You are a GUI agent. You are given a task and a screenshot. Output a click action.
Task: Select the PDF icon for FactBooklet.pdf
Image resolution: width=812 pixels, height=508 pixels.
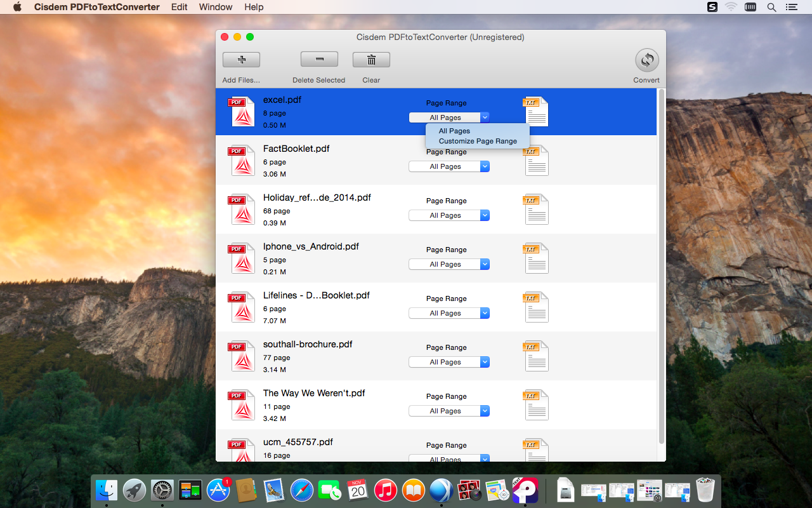[241, 161]
